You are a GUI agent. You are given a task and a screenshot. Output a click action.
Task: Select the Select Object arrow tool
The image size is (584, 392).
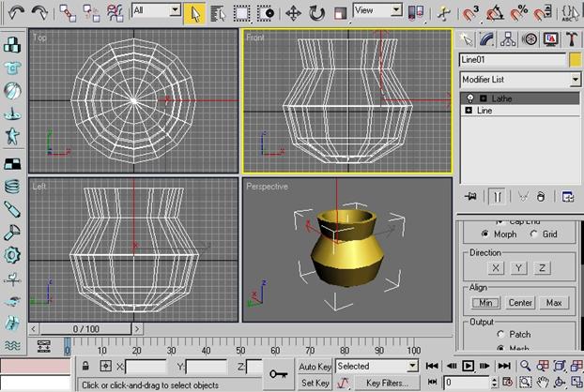[x=195, y=12]
